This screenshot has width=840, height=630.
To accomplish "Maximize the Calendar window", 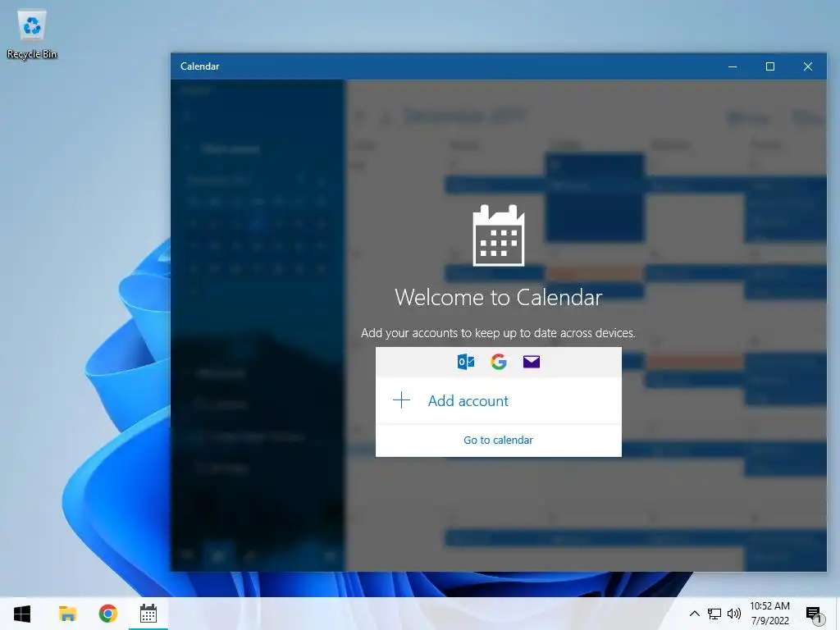I will click(769, 66).
